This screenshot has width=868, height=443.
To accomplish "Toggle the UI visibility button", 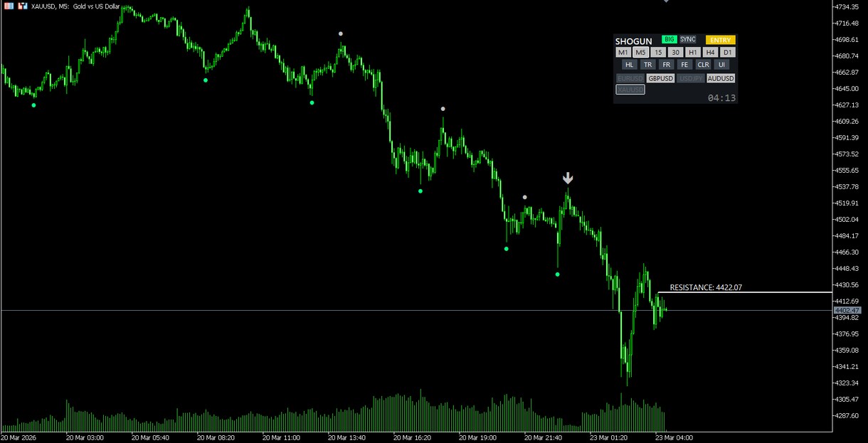I will (x=721, y=65).
